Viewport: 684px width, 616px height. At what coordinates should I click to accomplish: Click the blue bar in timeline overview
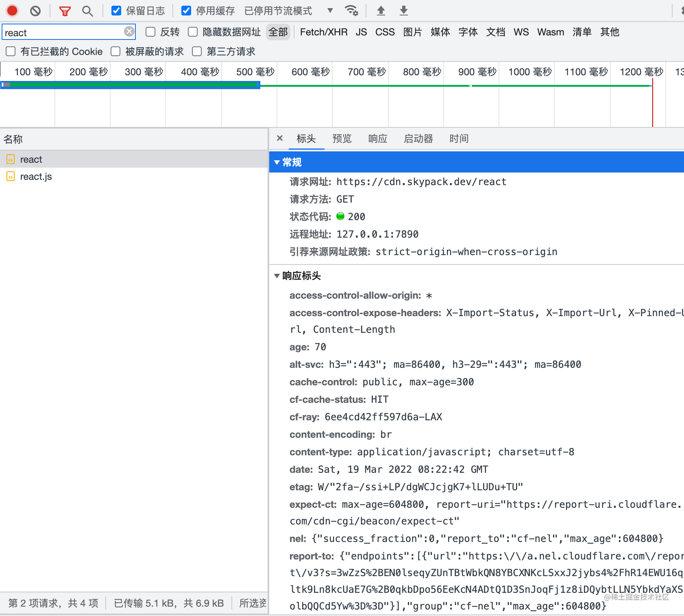click(x=130, y=85)
